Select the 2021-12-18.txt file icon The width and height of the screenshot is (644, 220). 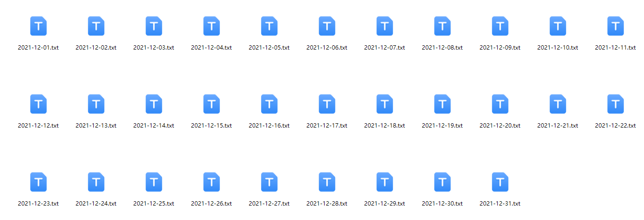pos(384,104)
